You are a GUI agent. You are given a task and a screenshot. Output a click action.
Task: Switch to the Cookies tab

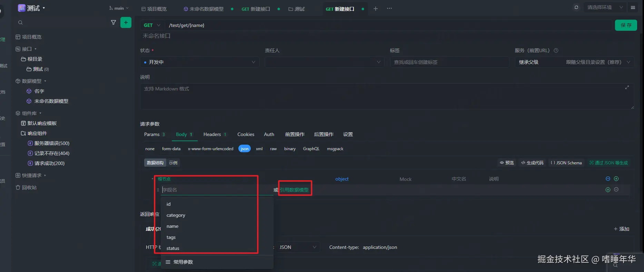246,134
